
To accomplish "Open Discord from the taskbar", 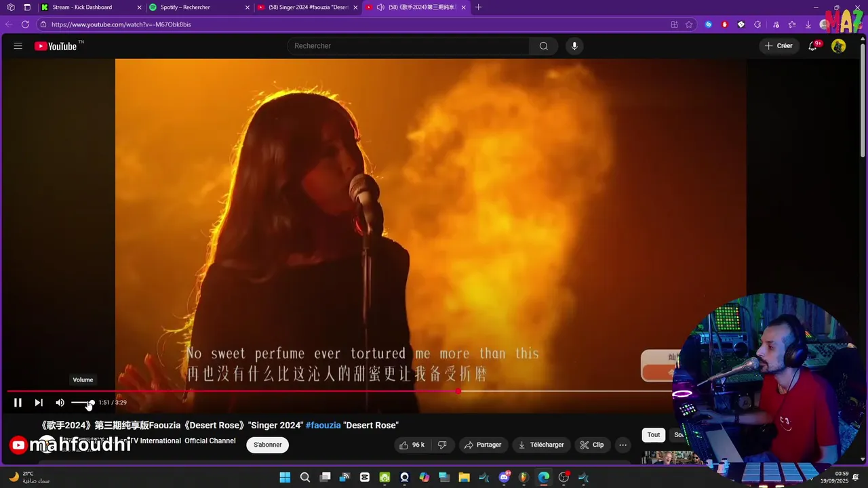I will click(x=505, y=477).
